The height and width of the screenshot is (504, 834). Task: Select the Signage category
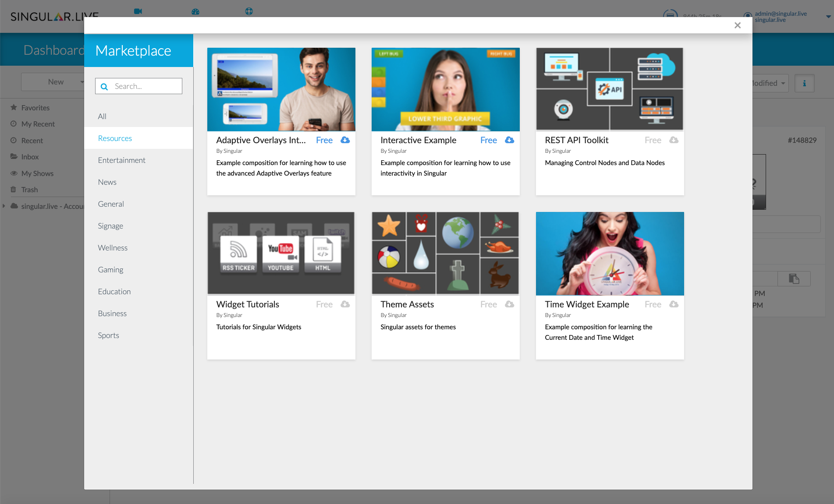138,226
